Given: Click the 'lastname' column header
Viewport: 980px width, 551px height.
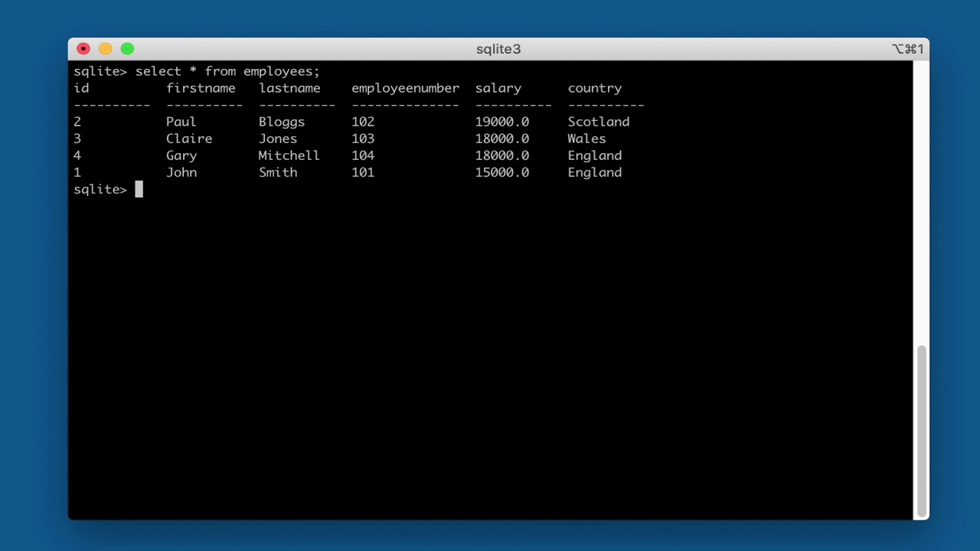Looking at the screenshot, I should (289, 88).
